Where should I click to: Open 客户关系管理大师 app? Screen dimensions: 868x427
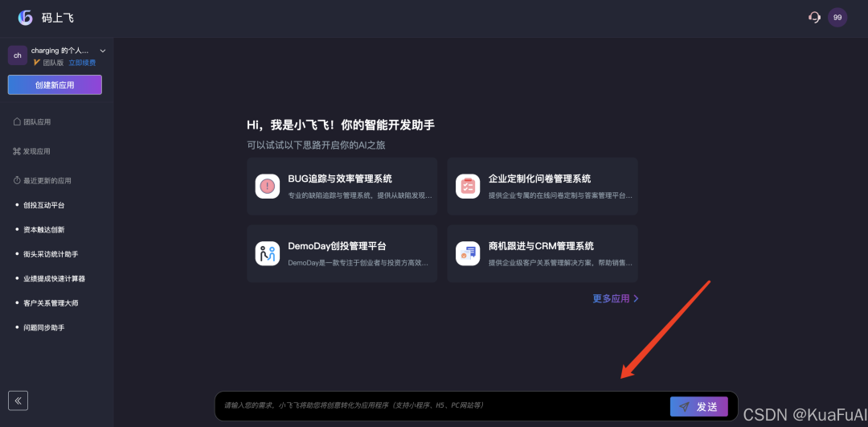pos(51,303)
